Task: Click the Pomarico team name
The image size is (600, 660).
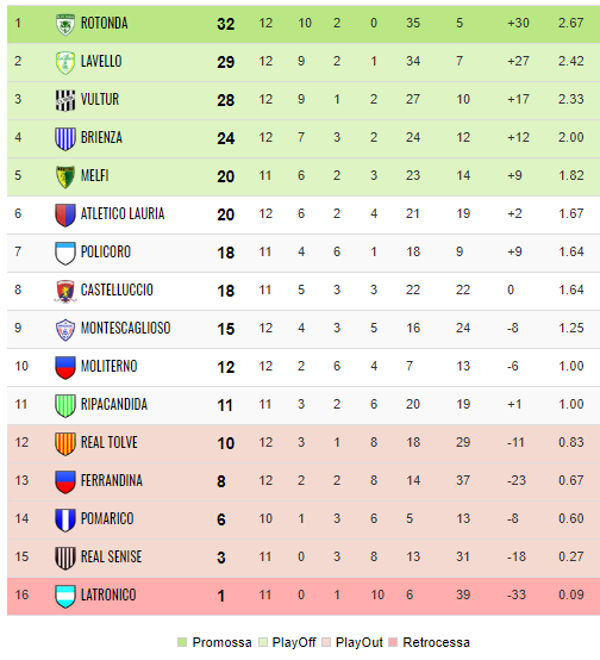Action: (107, 519)
